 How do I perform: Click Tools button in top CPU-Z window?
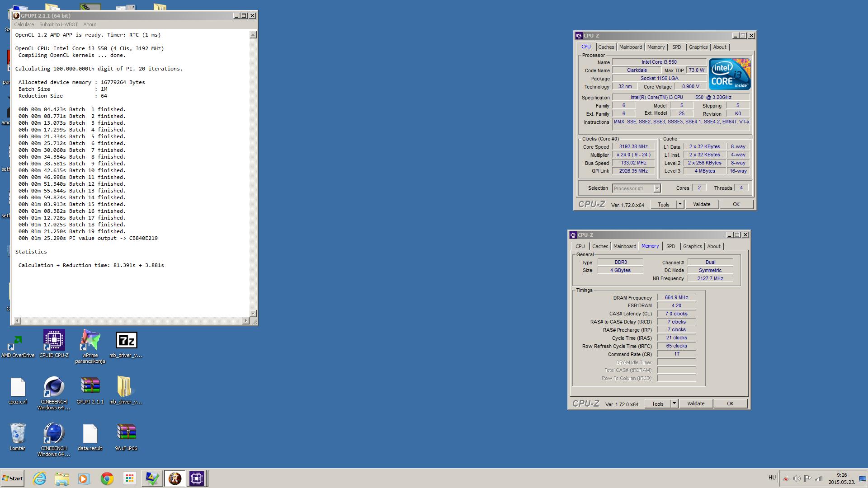tap(663, 204)
